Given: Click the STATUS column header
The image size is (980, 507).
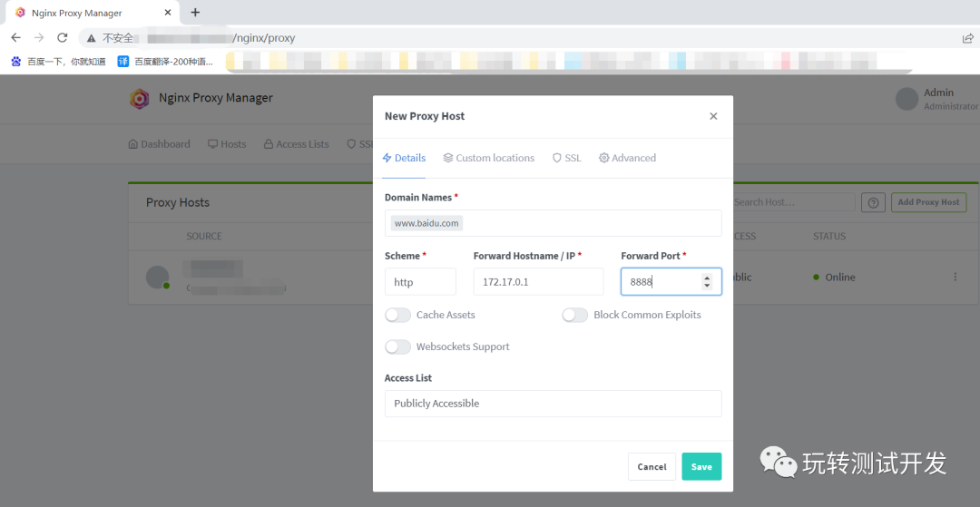Looking at the screenshot, I should 829,236.
